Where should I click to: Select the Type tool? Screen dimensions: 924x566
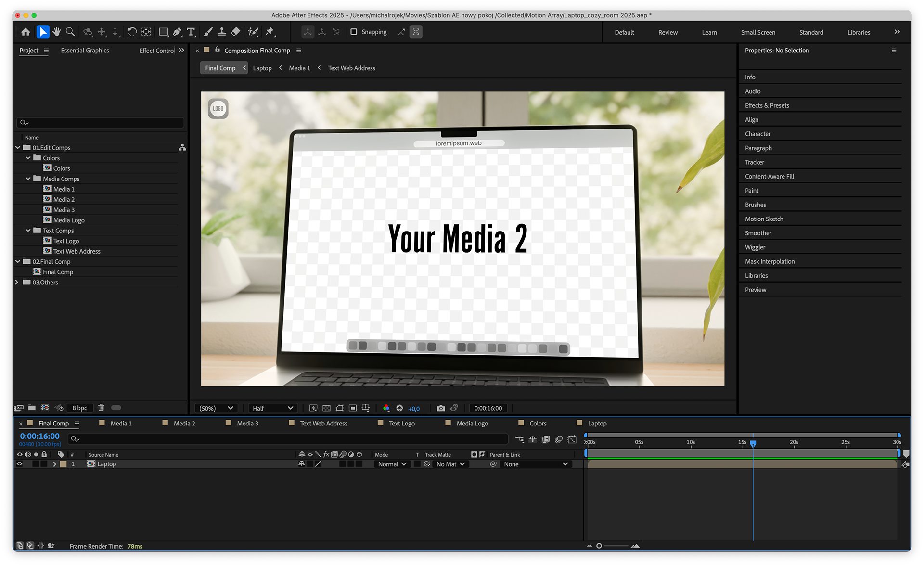click(x=191, y=32)
